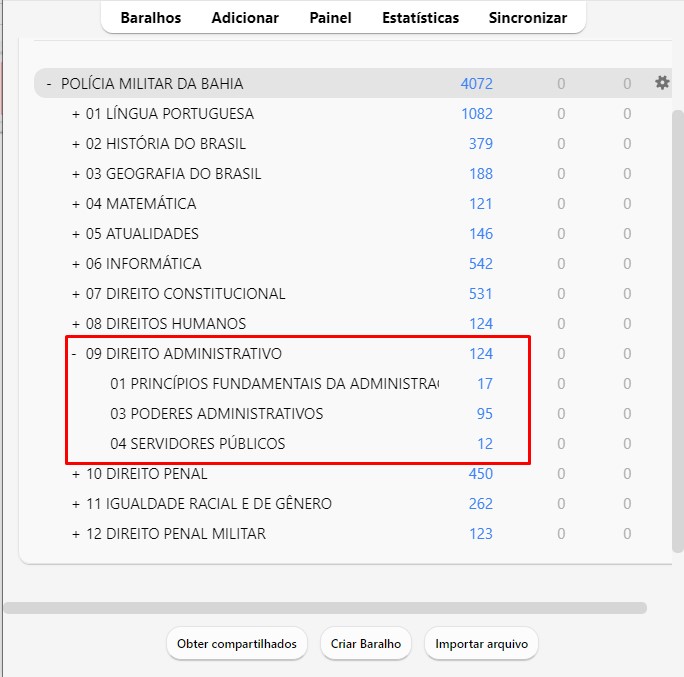Expand 05 ATUALIDADES deck
684x677 pixels.
76,234
